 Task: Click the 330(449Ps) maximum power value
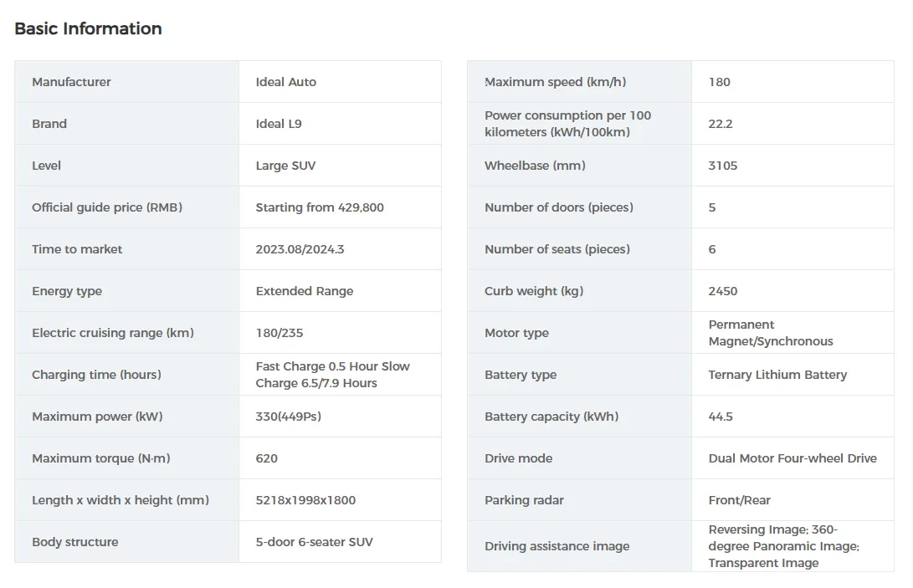[289, 417]
